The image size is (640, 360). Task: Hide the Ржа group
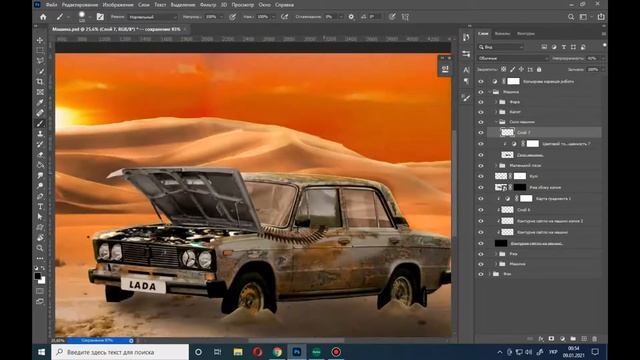pos(481,254)
